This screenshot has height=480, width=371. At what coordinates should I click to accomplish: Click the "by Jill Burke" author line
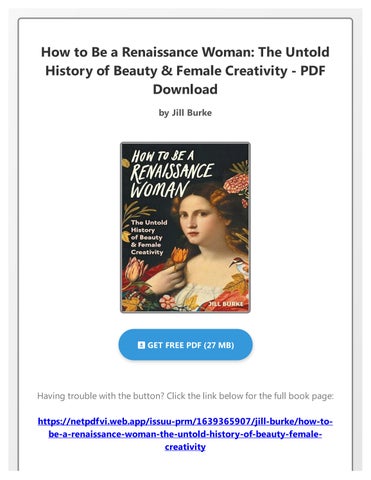[185, 113]
